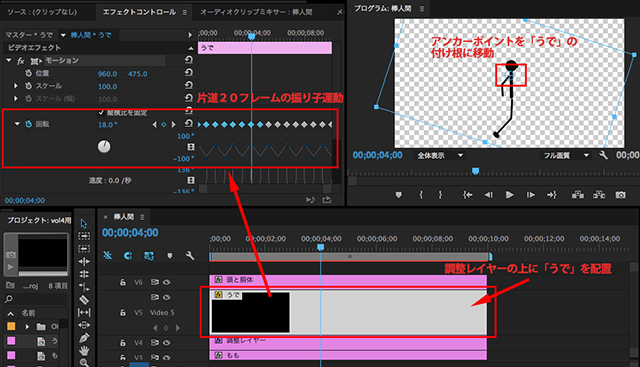640x367 pixels.
Task: Toggle sync lock on track V6
Action: click(155, 282)
